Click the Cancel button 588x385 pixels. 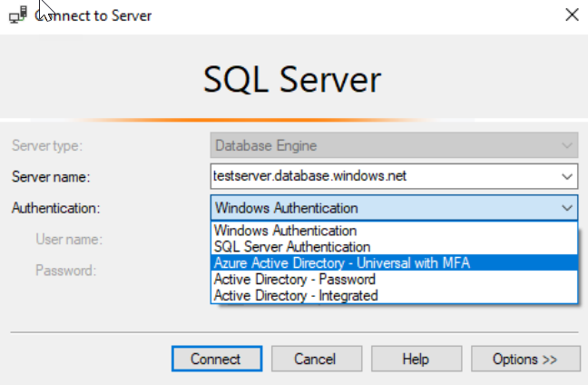315,359
